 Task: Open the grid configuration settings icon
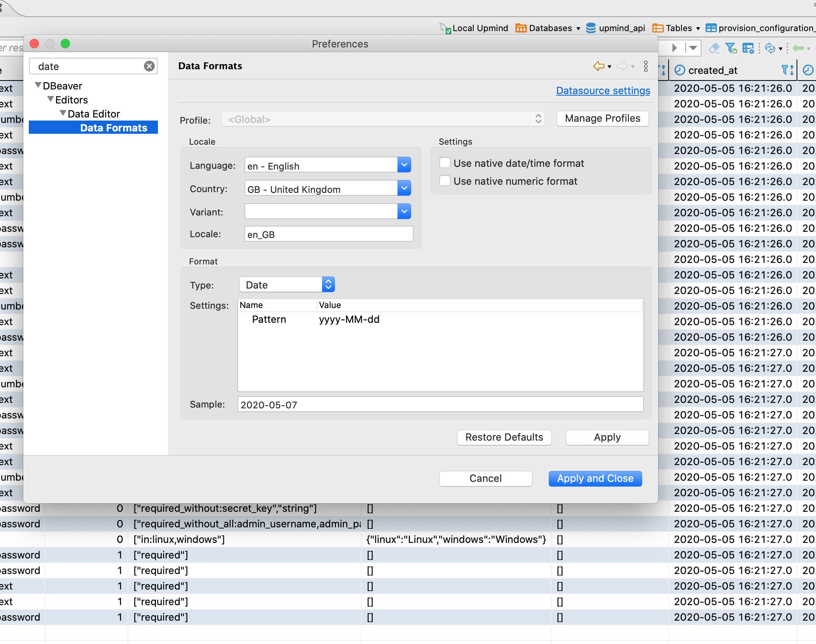748,48
